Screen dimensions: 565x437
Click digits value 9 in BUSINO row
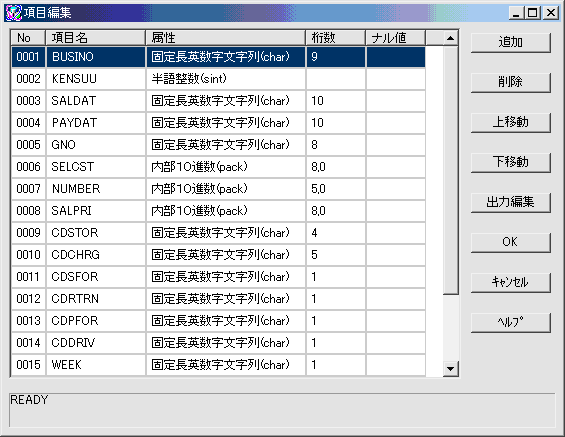tap(336, 57)
